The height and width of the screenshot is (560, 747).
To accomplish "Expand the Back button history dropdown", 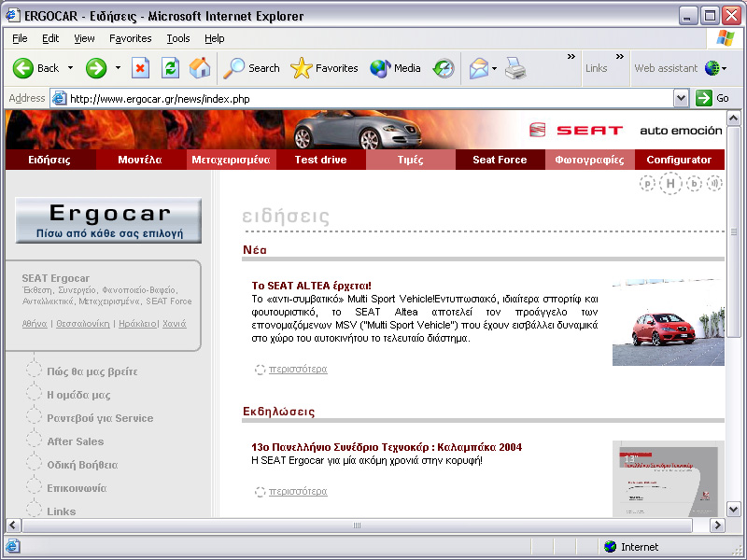I will [71, 68].
